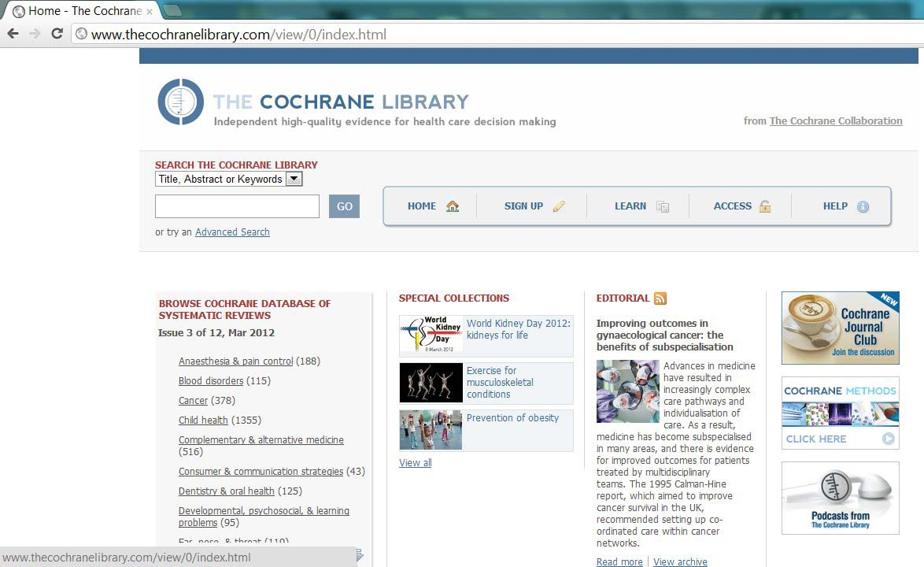Follow The Cochrane Collaboration link

(x=836, y=120)
